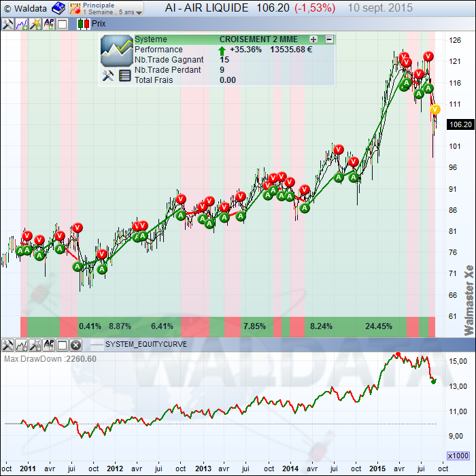Image resolution: width=476 pixels, height=476 pixels.
Task: Maximize price panel window icon
Action: pyautogui.click(x=63, y=24)
